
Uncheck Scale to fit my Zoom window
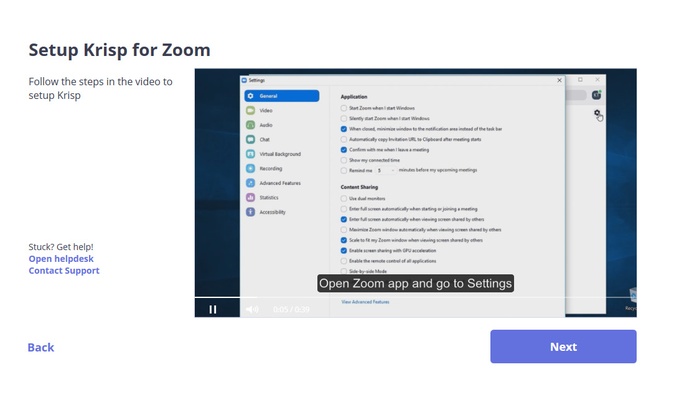(343, 240)
